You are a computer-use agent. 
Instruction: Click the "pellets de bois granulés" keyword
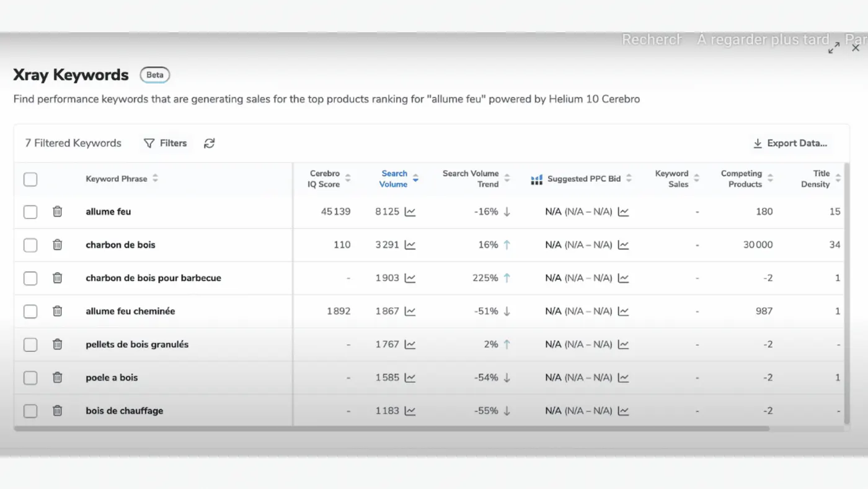click(137, 344)
